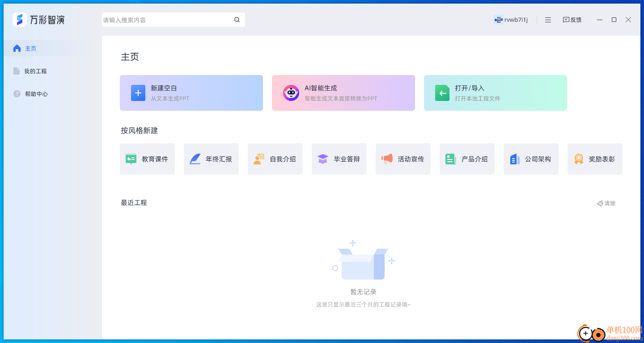The image size is (644, 343).
Task: Click the green import arrow icon
Action: (x=442, y=93)
